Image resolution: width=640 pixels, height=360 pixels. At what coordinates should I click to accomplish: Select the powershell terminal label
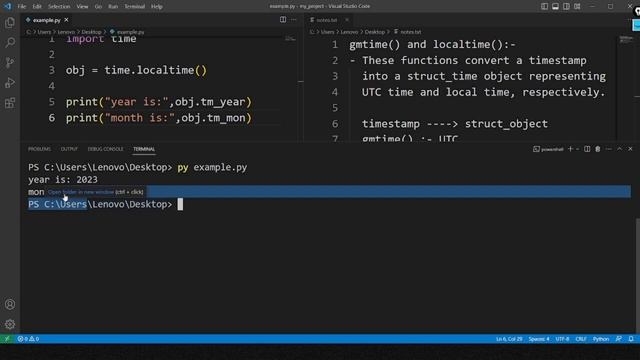coord(548,149)
